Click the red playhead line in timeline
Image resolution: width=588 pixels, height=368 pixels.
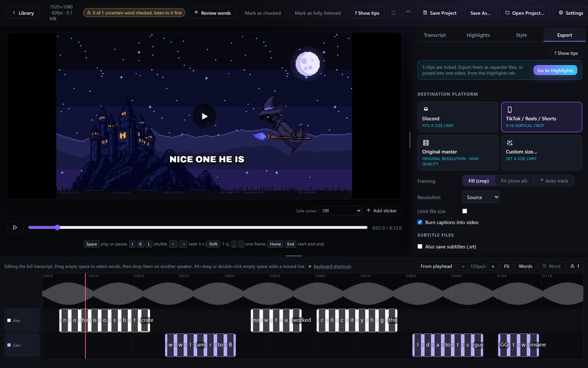click(x=85, y=316)
